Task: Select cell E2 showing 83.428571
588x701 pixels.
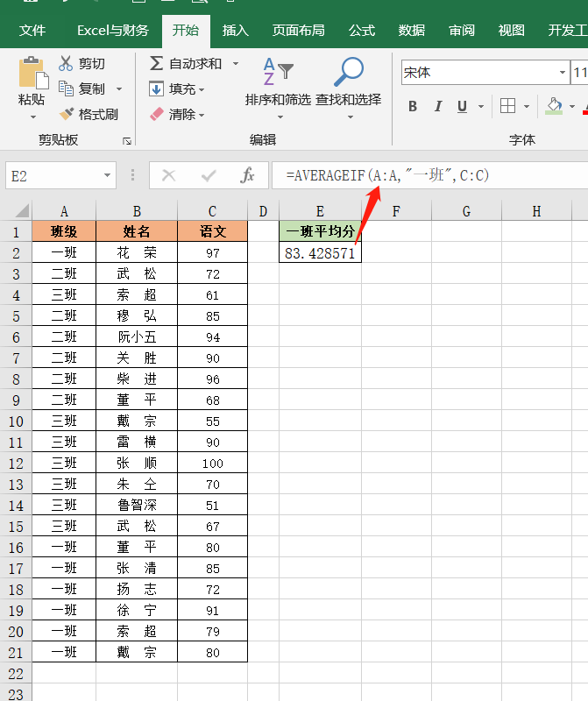Action: (320, 253)
